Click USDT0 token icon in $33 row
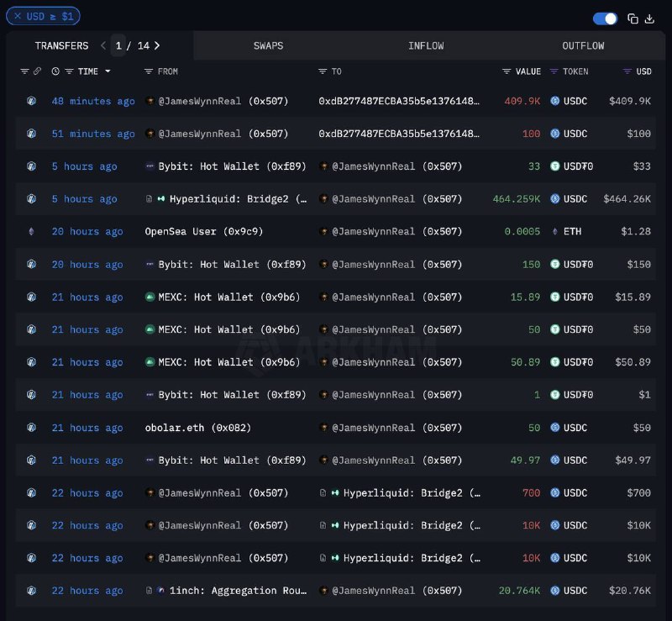672x621 pixels. pos(554,166)
